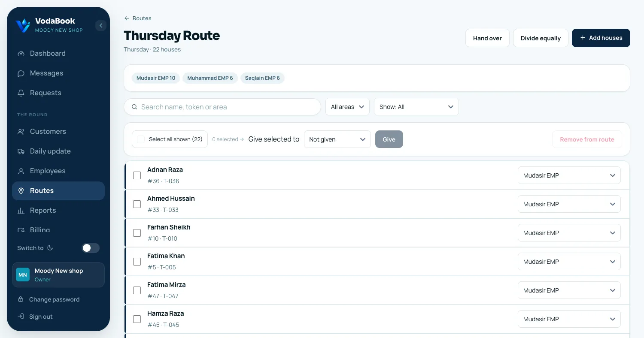Click the Requests bell icon
The width and height of the screenshot is (644, 338).
(21, 93)
